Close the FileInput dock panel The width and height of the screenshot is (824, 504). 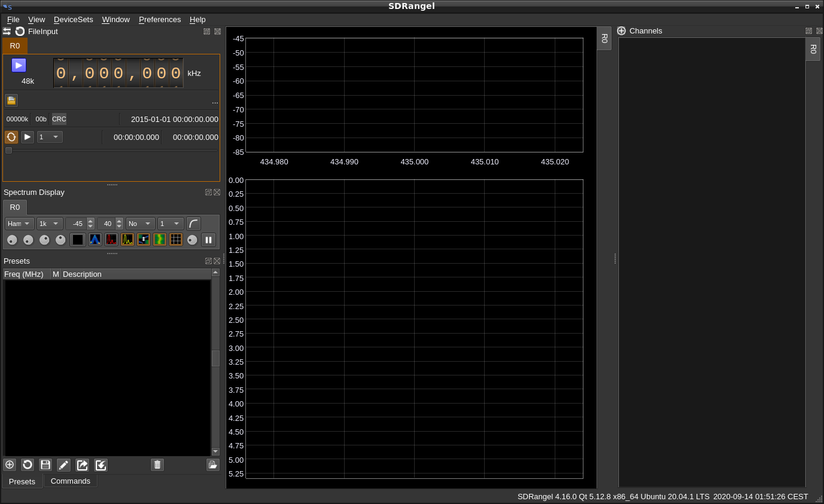pyautogui.click(x=217, y=31)
